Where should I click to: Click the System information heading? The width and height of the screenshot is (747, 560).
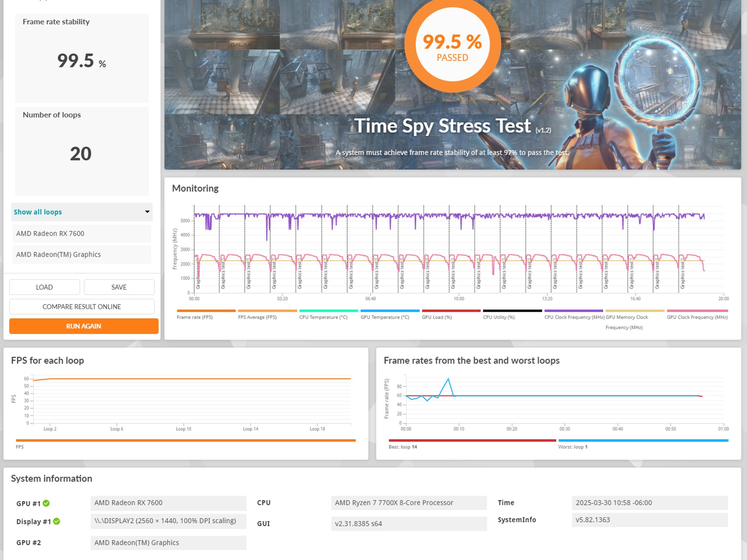(51, 478)
